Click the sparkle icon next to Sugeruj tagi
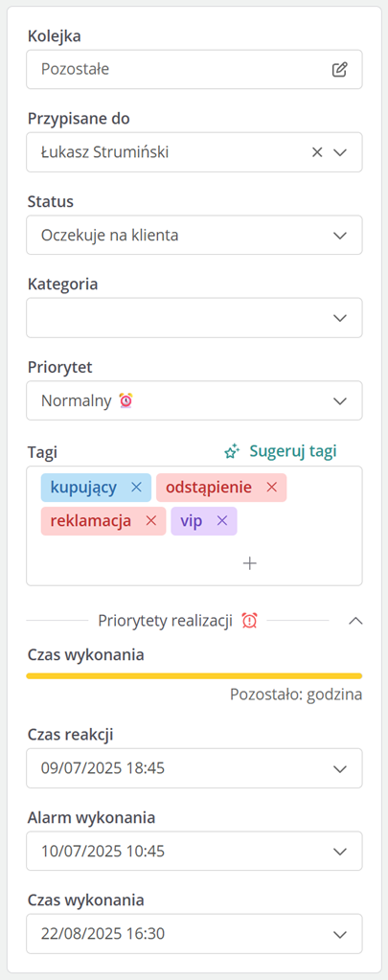Viewport: 388px width, 980px height. (232, 451)
